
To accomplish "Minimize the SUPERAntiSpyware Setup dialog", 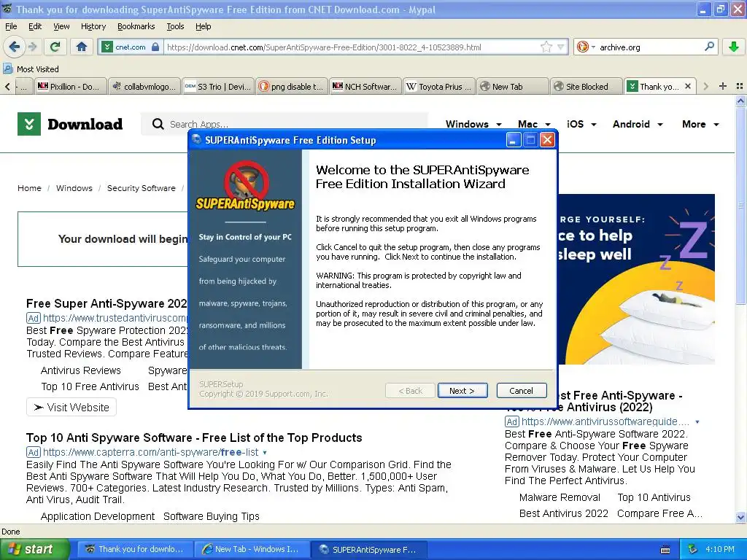I will tap(513, 140).
